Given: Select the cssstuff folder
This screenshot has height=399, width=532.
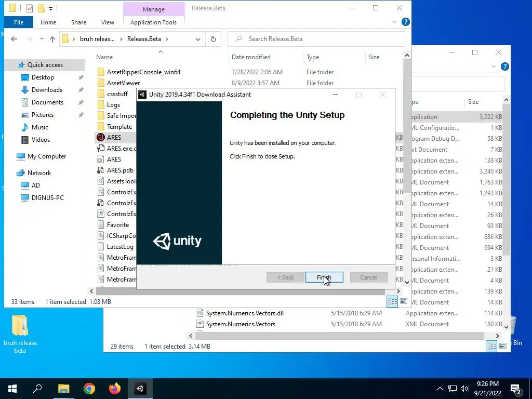Looking at the screenshot, I should pos(117,94).
